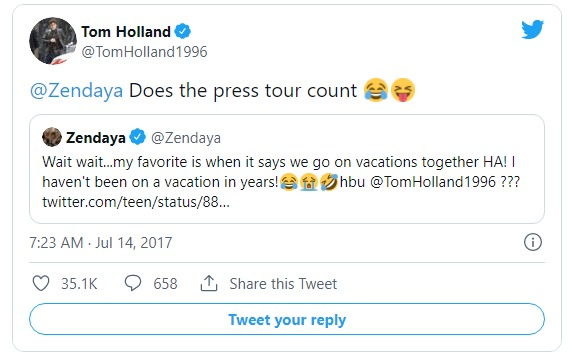Viewport: 573px width, 362px height.
Task: Click the Tweet your reply button
Action: pyautogui.click(x=287, y=319)
